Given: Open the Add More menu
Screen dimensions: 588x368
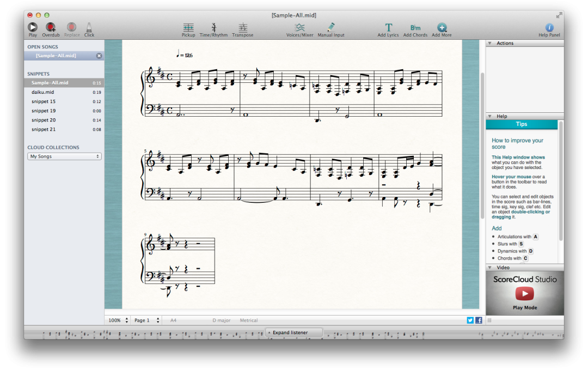Looking at the screenshot, I should click(442, 27).
